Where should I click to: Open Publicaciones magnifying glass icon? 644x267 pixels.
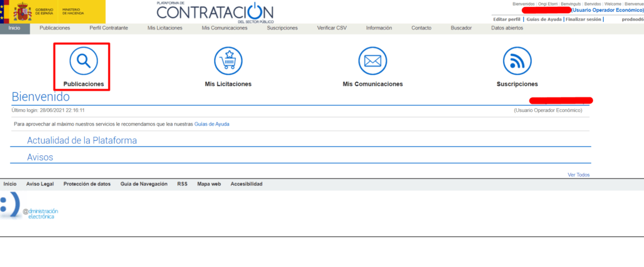pos(84,61)
